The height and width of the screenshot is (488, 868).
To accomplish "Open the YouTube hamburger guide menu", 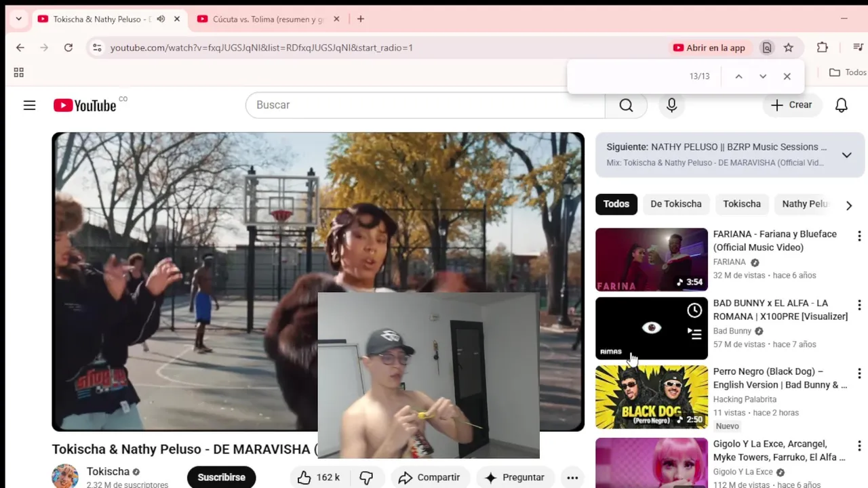I will [x=29, y=105].
